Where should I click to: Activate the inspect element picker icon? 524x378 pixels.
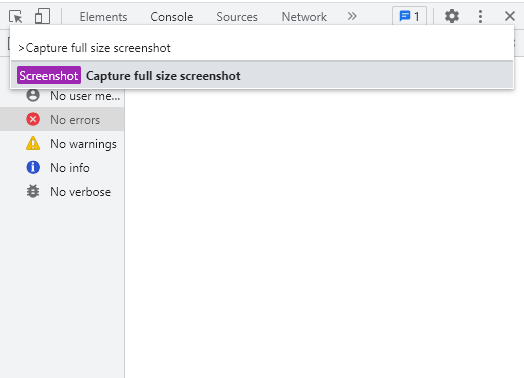click(x=16, y=16)
